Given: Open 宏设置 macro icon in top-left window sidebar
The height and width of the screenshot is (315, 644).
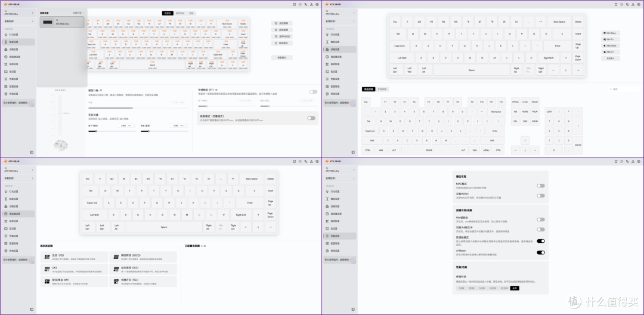Looking at the screenshot, I should tap(6, 72).
